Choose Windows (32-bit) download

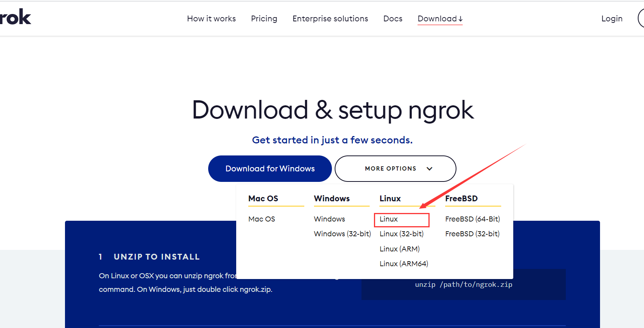(342, 234)
